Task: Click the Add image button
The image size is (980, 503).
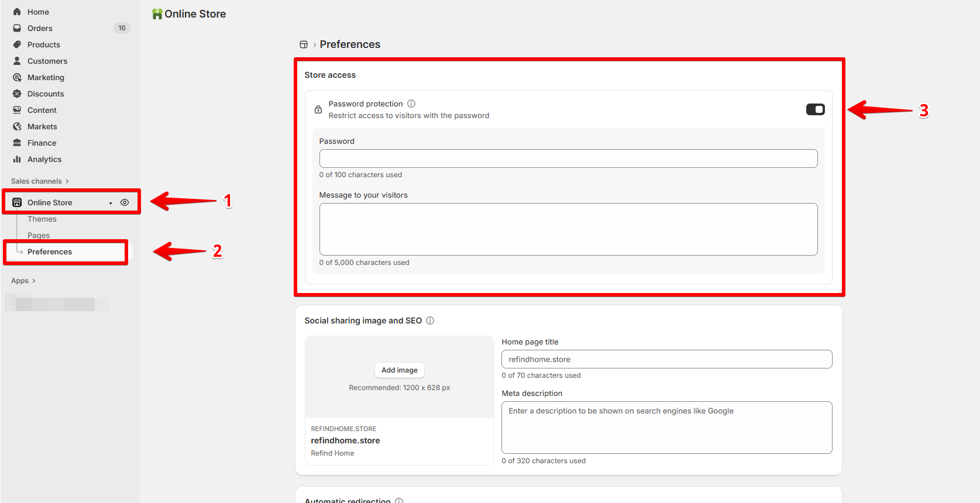Action: pyautogui.click(x=400, y=370)
